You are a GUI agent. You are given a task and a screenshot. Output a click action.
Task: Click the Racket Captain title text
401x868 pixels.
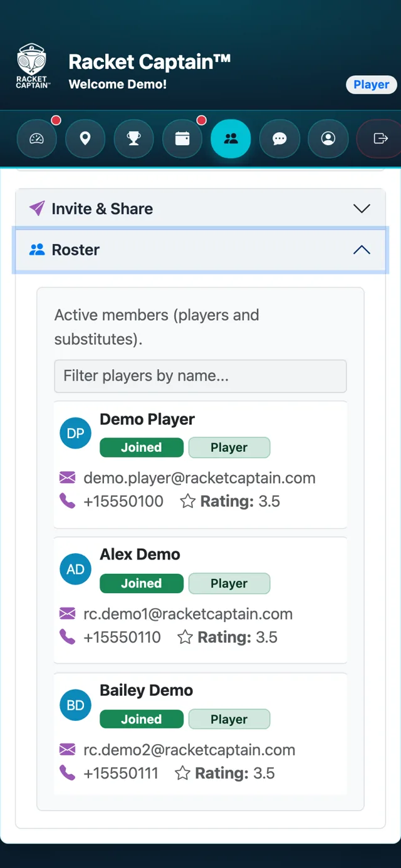coord(150,61)
